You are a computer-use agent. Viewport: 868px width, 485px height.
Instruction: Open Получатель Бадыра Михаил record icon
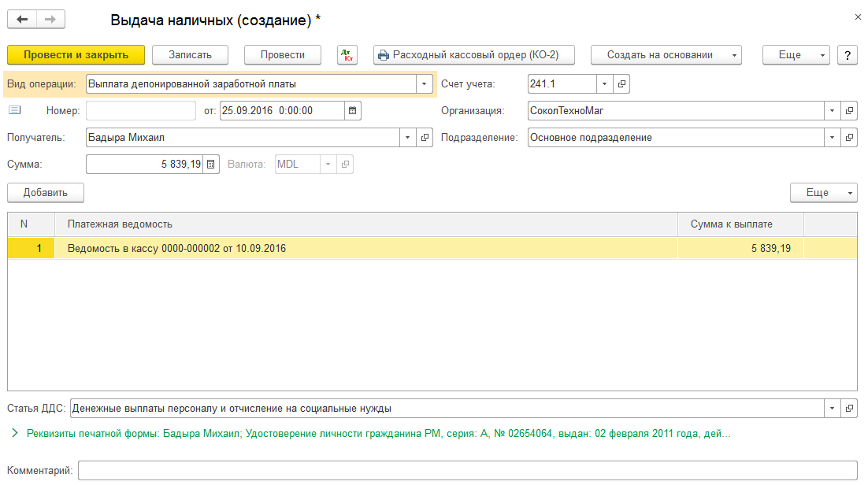tap(425, 138)
